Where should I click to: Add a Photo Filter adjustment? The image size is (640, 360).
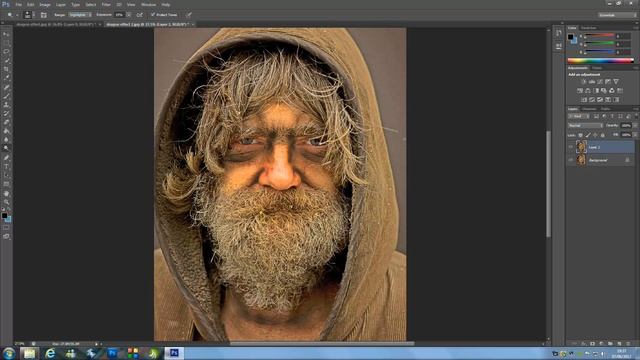604,91
